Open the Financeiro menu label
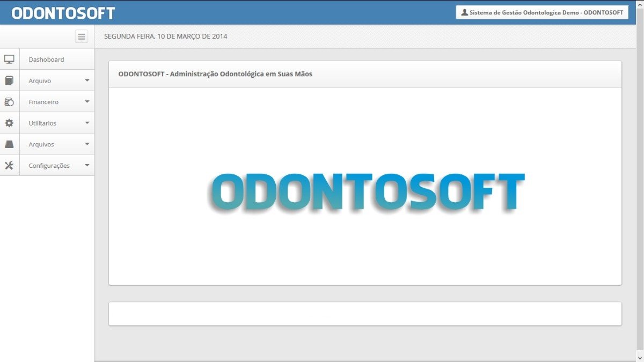644x362 pixels. (x=43, y=102)
